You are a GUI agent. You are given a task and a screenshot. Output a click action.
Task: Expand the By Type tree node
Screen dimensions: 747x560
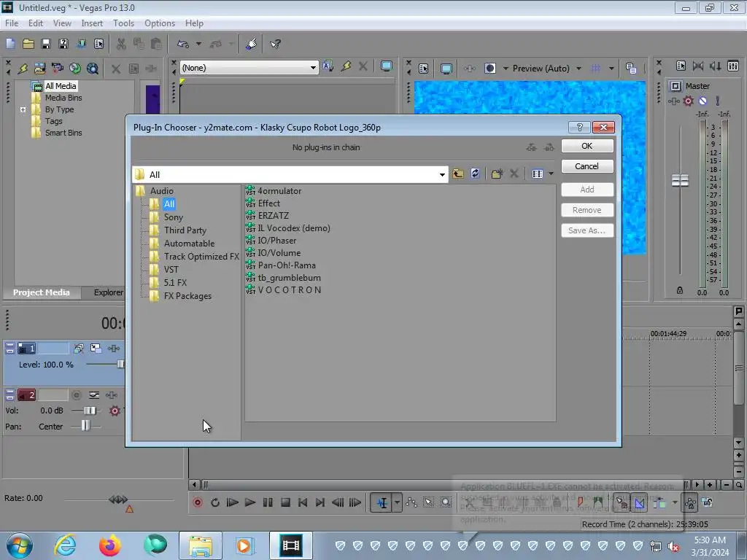click(x=23, y=109)
